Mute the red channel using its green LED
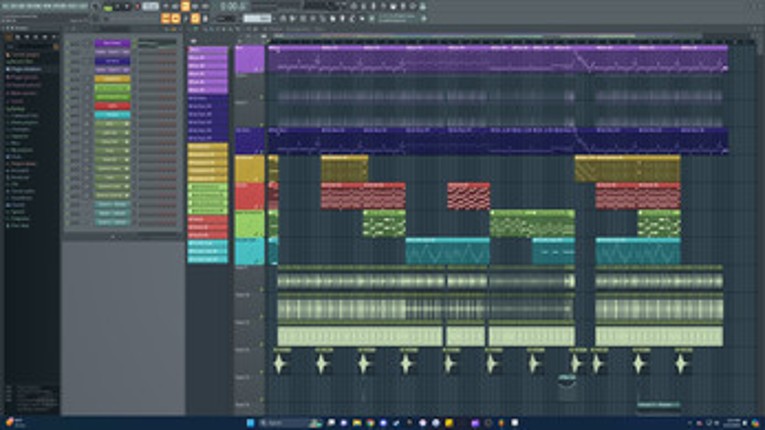 tap(69, 105)
